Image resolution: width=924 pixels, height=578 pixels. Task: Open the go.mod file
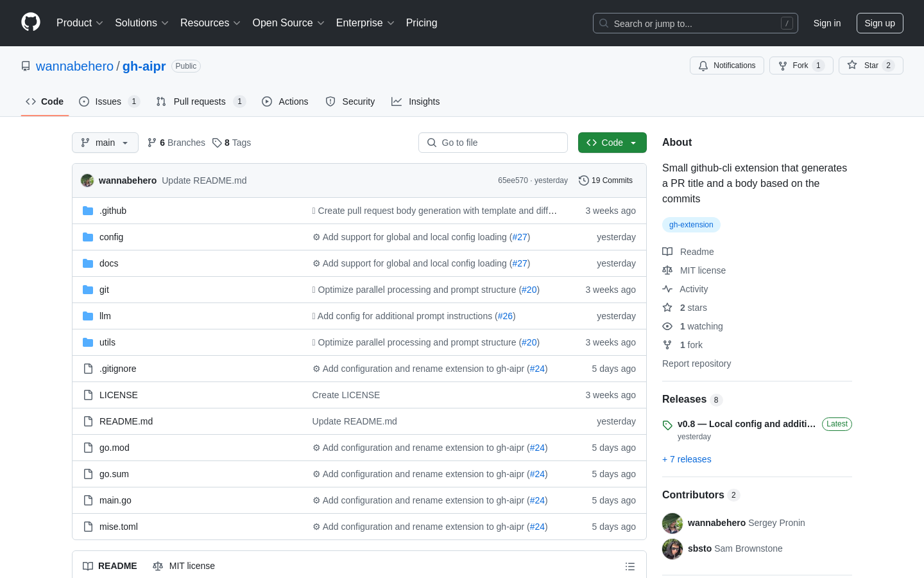tap(114, 448)
